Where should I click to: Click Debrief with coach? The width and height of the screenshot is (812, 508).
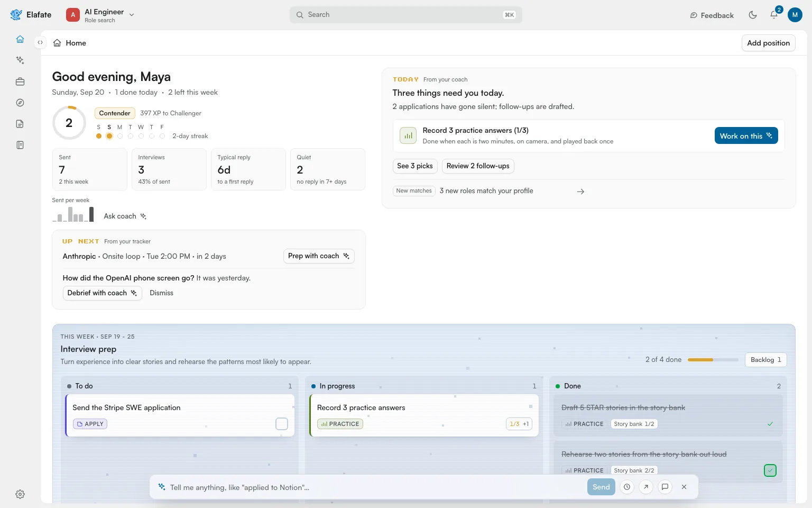[102, 293]
